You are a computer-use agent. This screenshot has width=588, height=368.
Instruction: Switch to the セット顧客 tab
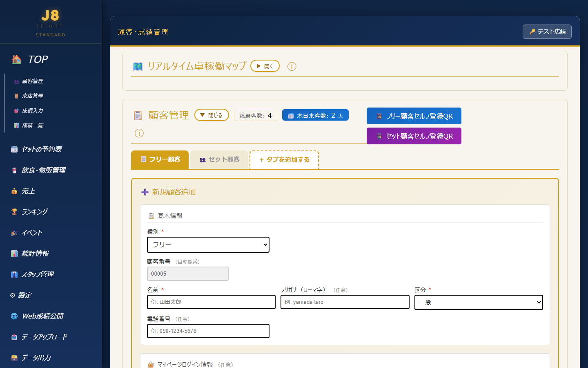220,159
